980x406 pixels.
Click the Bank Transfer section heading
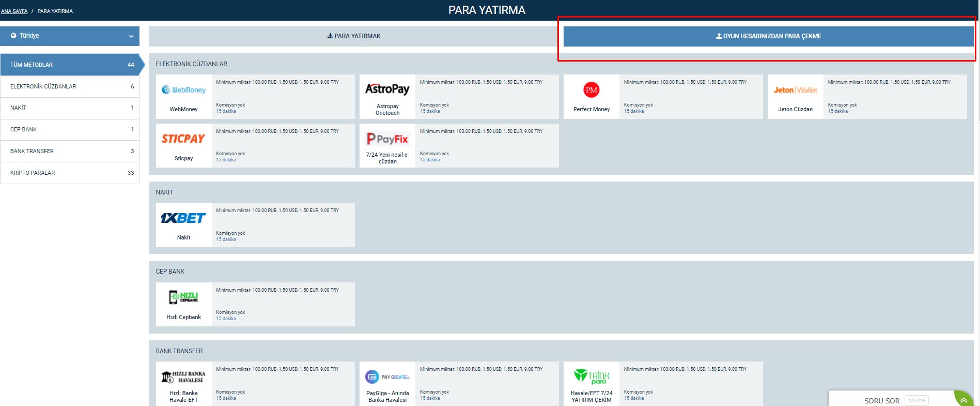179,351
